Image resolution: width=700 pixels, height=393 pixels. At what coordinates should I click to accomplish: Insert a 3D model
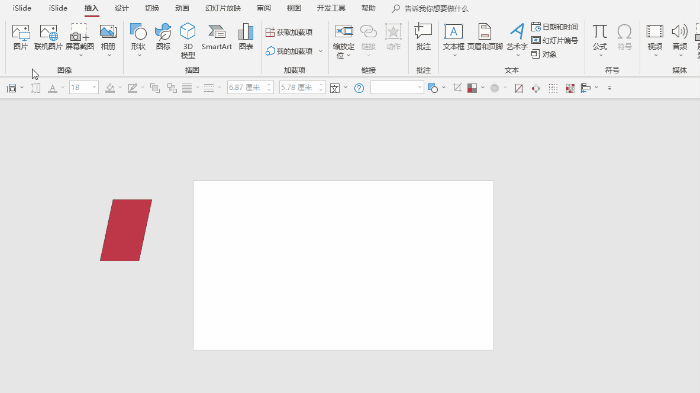click(188, 41)
